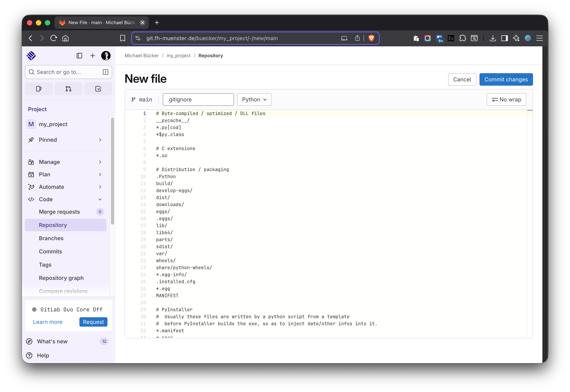
Task: Click the browser bookmark icon
Action: [123, 38]
